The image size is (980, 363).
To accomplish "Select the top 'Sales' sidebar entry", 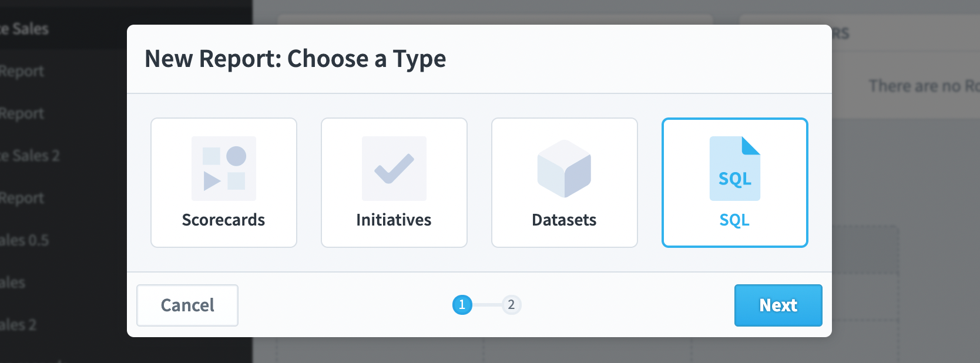I will coord(24,29).
